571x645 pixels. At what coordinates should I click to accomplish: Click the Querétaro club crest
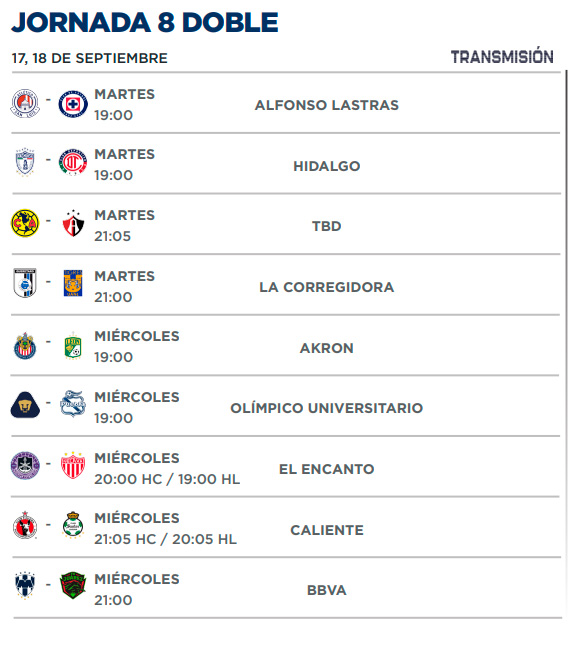(25, 283)
